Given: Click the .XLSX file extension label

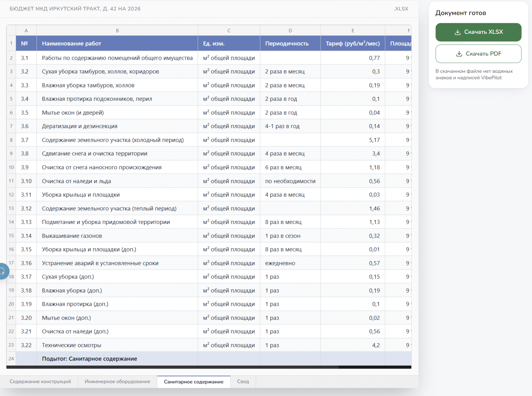Looking at the screenshot, I should click(401, 9).
